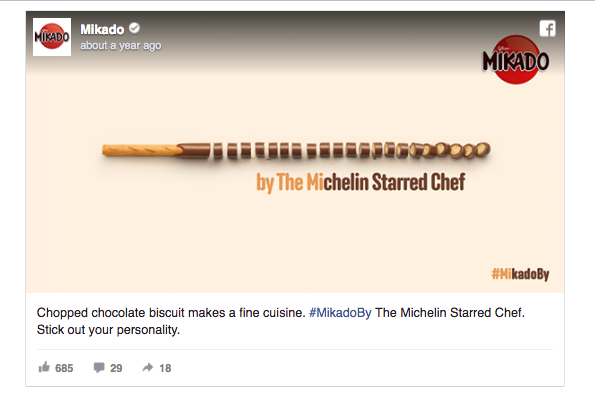595x395 pixels.
Task: Click the thumbs-up like icon
Action: click(x=44, y=367)
